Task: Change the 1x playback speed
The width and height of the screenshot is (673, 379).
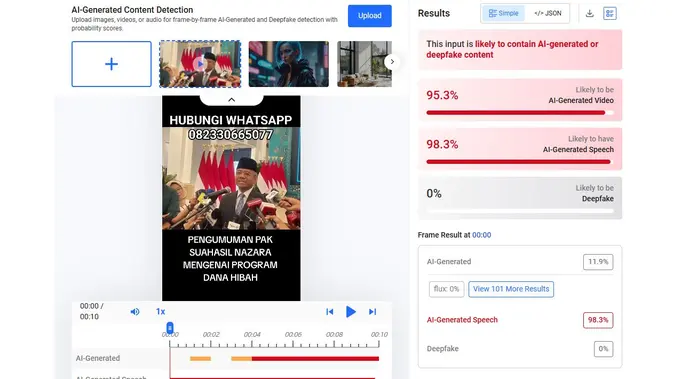Action: 161,312
